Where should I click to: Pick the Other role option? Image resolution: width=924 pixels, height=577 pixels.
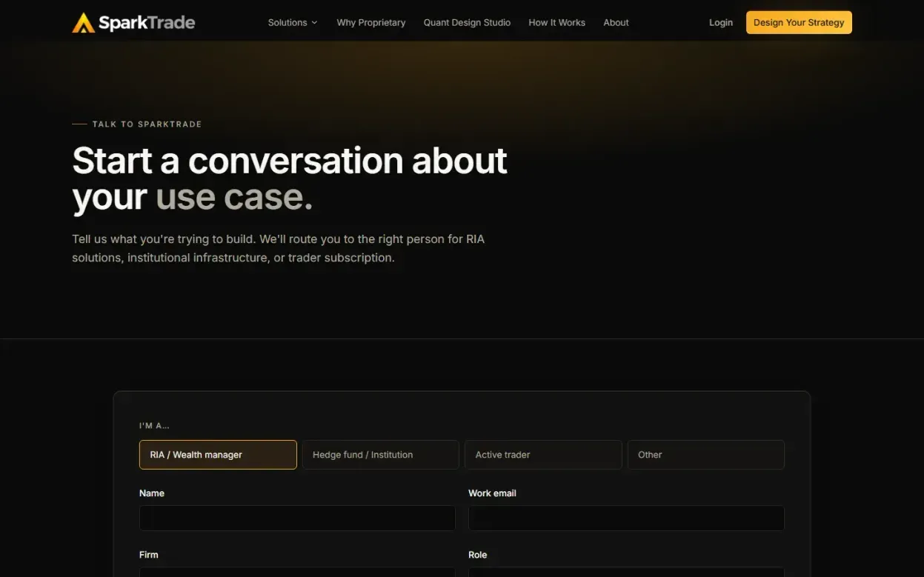[706, 455]
